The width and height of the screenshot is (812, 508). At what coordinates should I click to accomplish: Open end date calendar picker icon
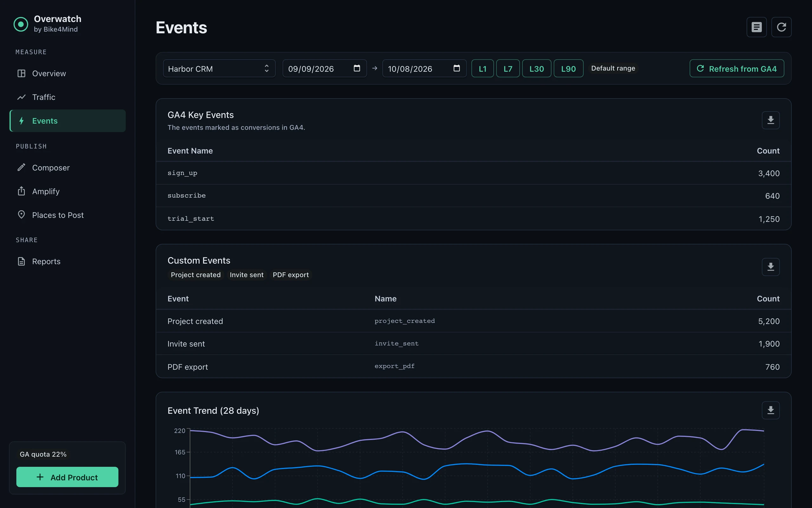click(456, 69)
